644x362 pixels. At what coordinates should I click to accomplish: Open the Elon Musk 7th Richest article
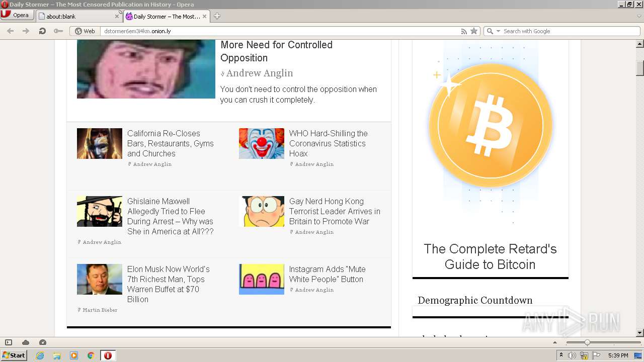click(169, 284)
